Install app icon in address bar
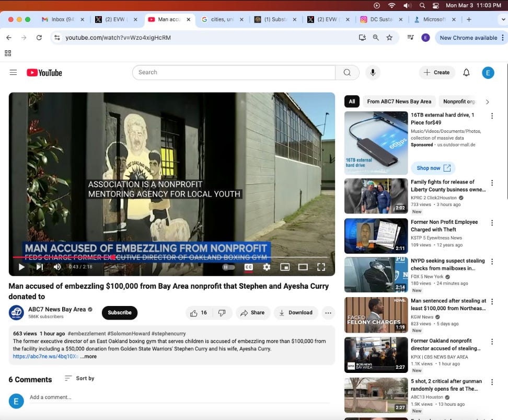 click(362, 38)
